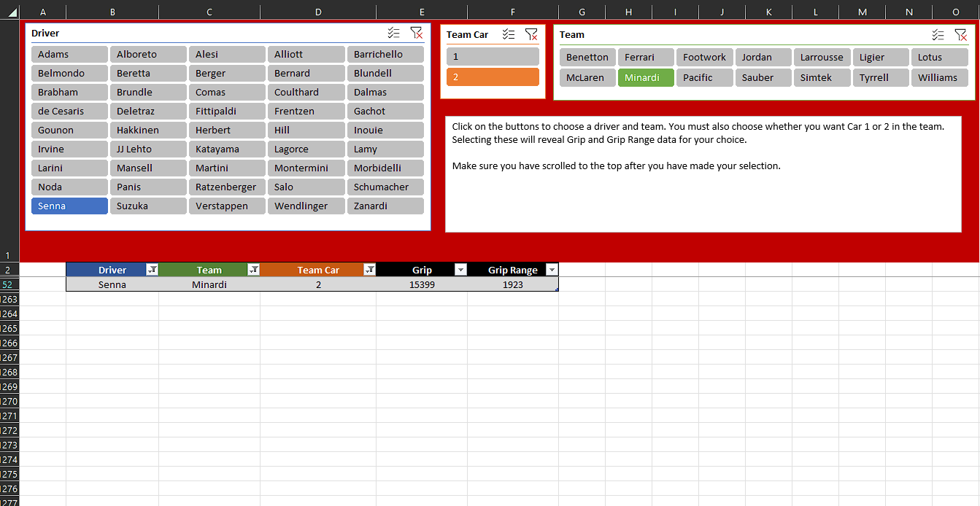The image size is (980, 506).
Task: Deselect the highlighted Senna driver button
Action: coord(69,206)
